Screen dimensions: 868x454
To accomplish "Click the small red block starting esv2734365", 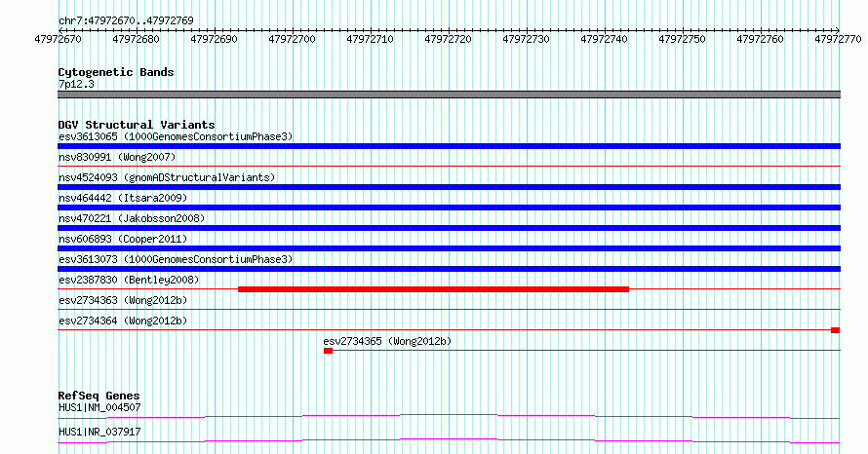I will click(329, 351).
